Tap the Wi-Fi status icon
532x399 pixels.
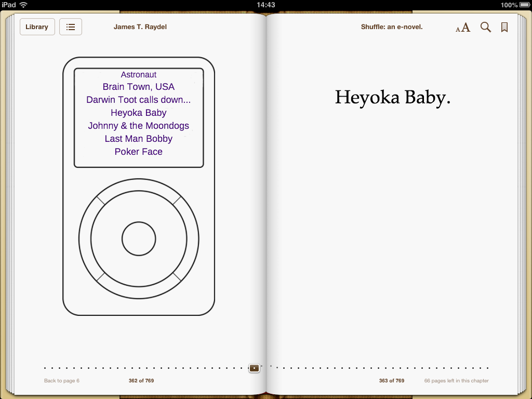pyautogui.click(x=23, y=5)
